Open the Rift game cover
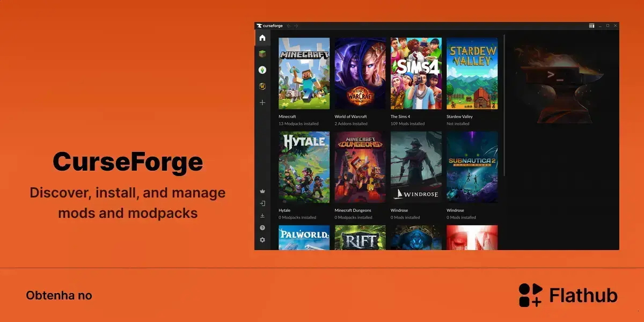The height and width of the screenshot is (322, 644). [x=360, y=238]
